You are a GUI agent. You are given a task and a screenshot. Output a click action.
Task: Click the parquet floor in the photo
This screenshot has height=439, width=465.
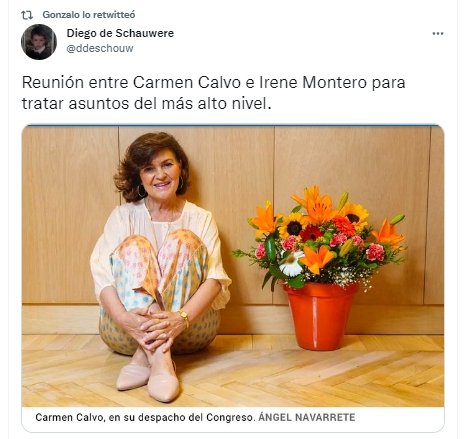click(x=300, y=377)
